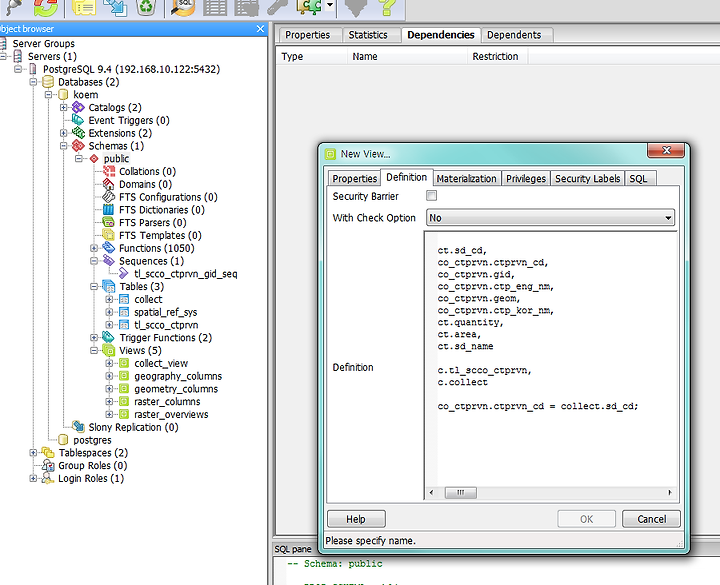Click the Collations node icon

[109, 171]
